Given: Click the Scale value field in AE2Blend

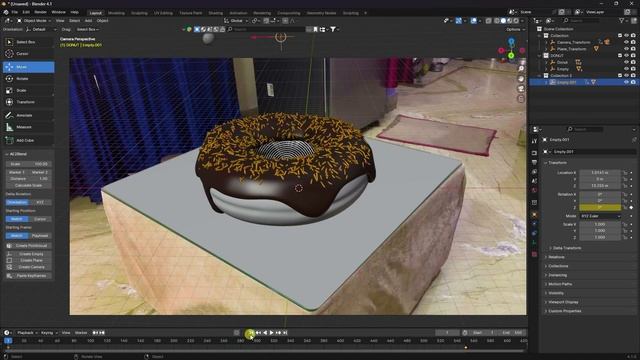Looking at the screenshot, I should 28,164.
